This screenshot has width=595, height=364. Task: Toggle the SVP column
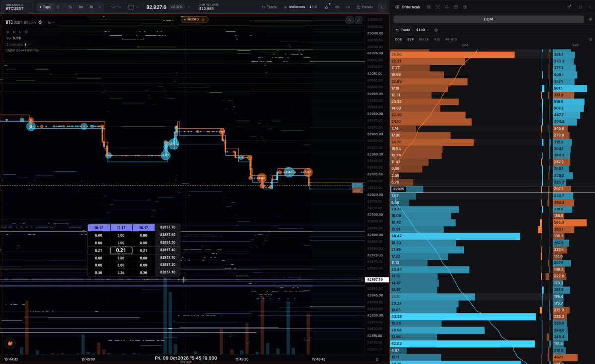point(411,39)
